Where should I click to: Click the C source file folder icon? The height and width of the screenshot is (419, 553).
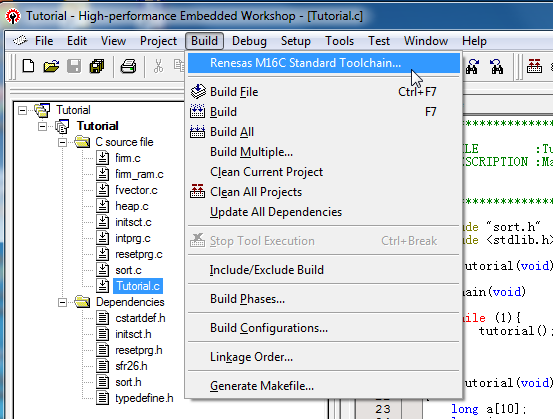tap(82, 142)
